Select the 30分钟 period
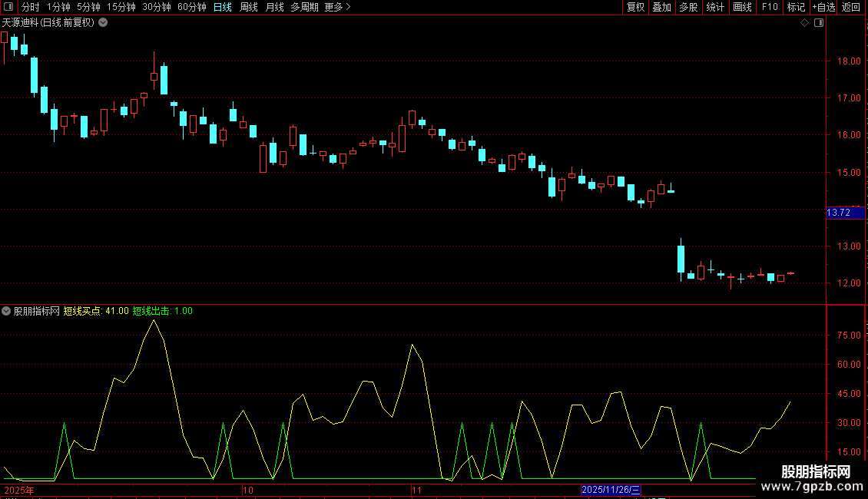Image resolution: width=868 pixels, height=499 pixels. click(x=157, y=7)
